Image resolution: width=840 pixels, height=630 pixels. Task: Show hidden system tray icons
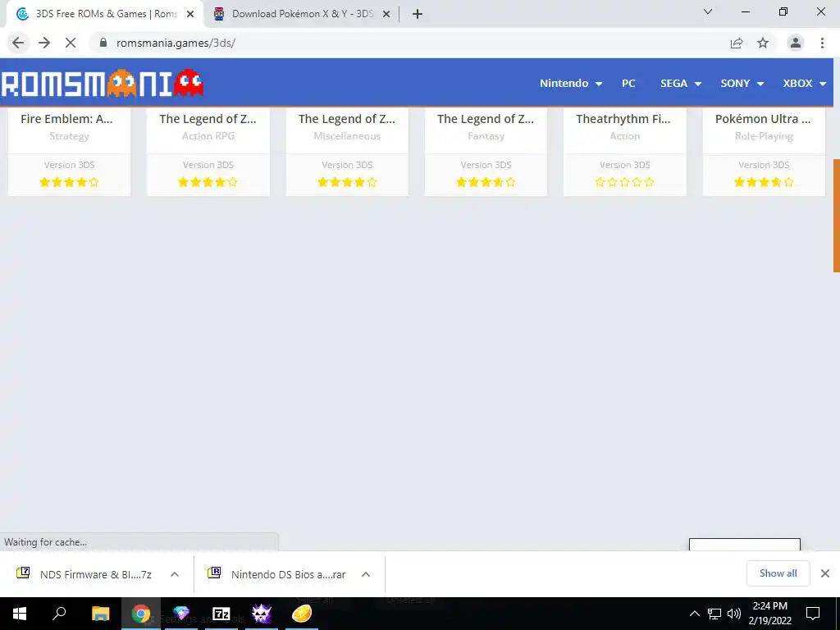694,614
